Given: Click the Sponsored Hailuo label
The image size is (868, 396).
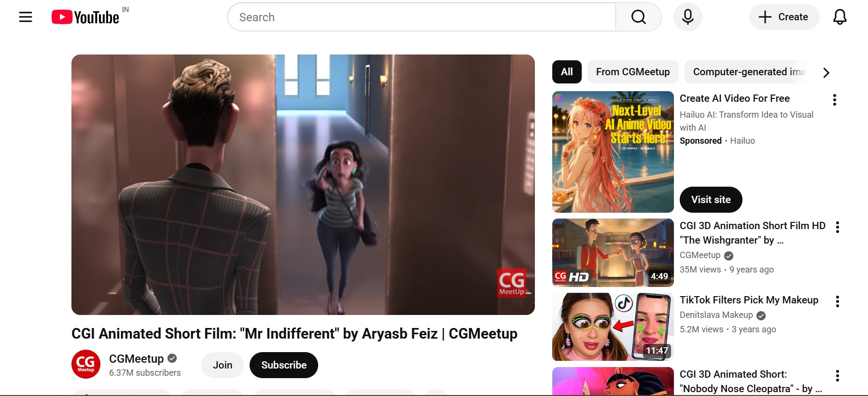Looking at the screenshot, I should (717, 141).
